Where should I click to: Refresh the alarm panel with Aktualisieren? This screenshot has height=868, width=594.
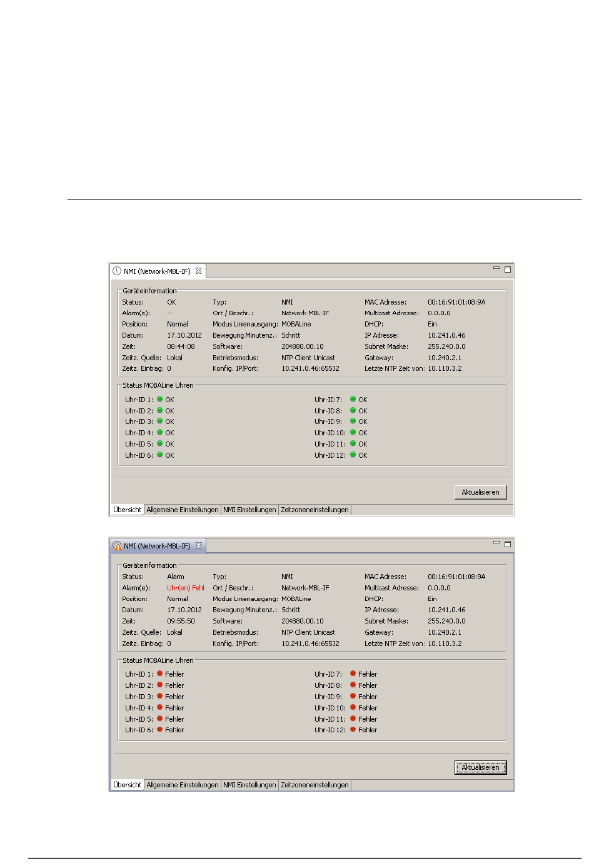[480, 767]
